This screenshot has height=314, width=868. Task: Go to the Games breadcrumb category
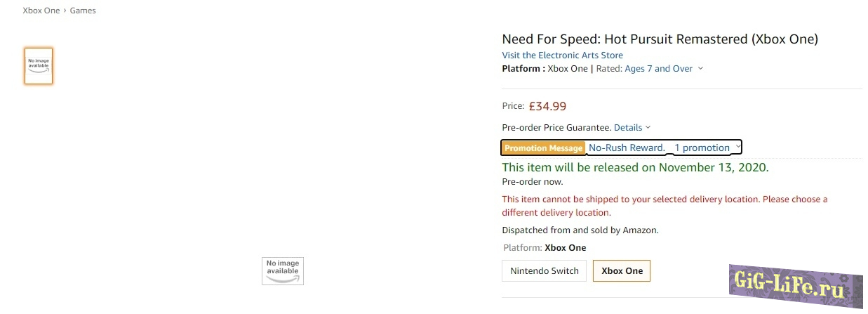tap(83, 11)
